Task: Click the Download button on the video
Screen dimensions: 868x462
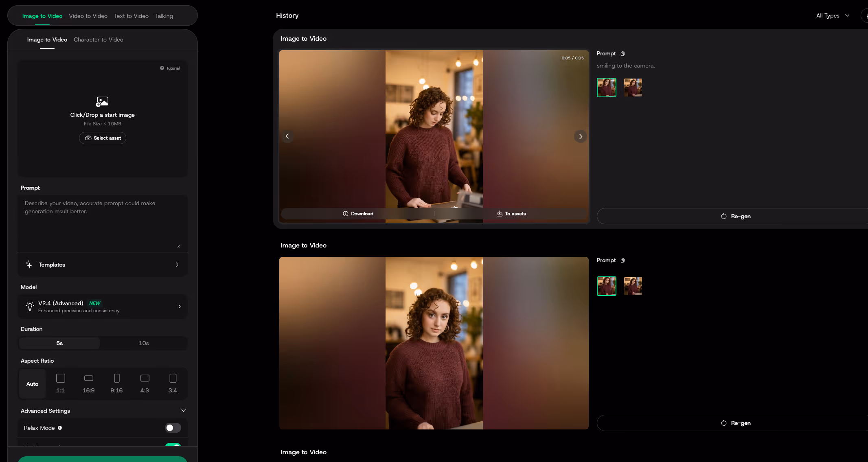Action: pyautogui.click(x=358, y=214)
